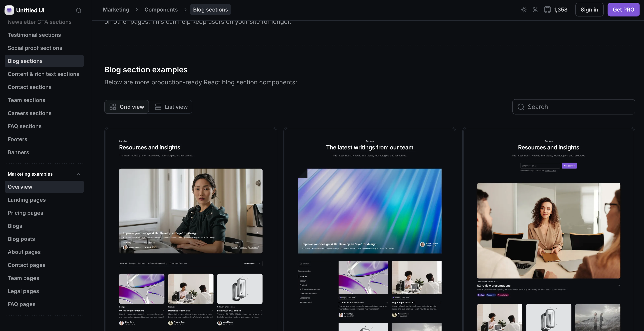
Task: Collapse the Marketing examples section
Action: point(78,174)
